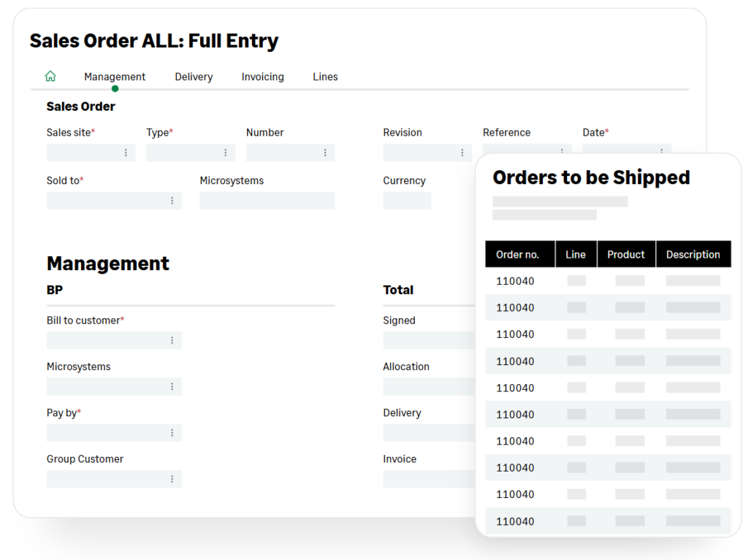Screen dimensions: 748x560
Task: Open Pay by field options menu
Action: coord(172,433)
